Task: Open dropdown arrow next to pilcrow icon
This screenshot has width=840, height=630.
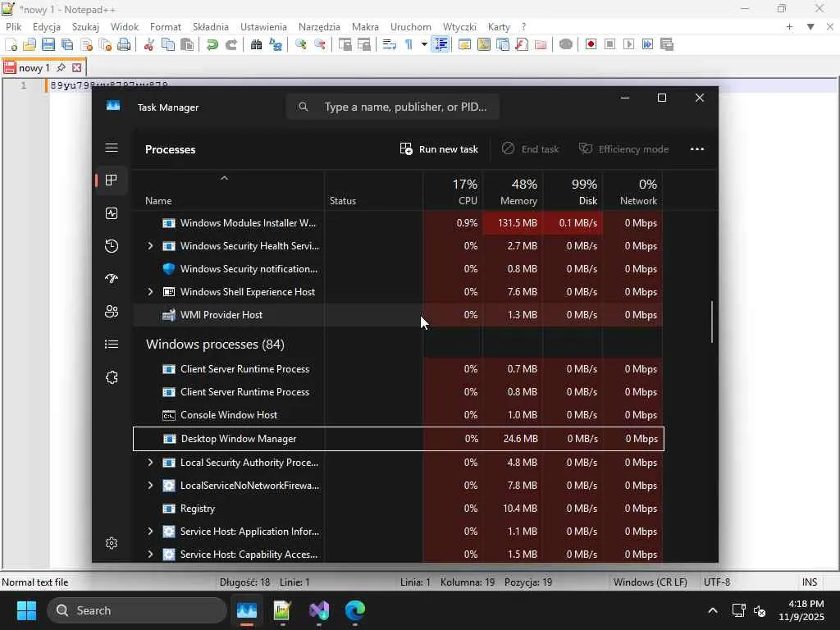Action: click(x=424, y=44)
